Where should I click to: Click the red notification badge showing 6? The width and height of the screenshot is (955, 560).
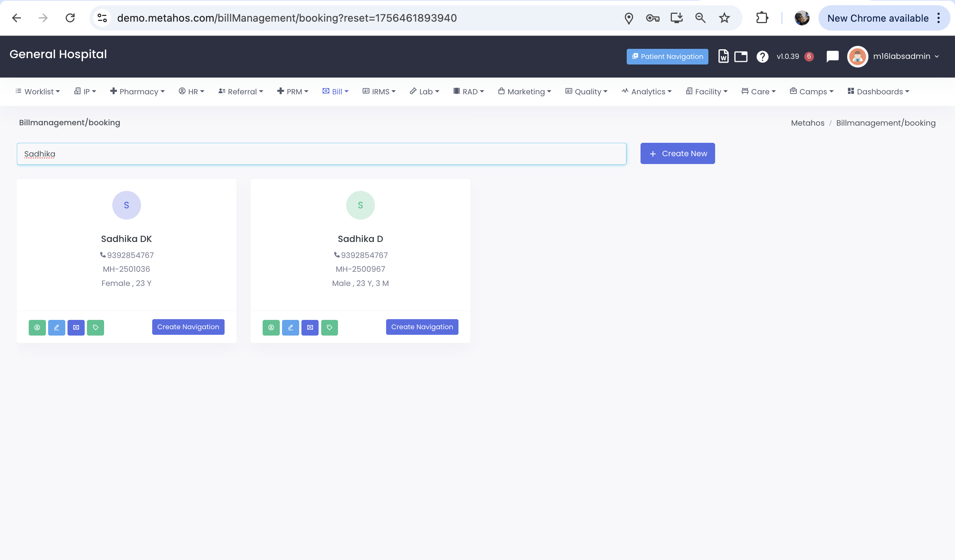[x=809, y=56]
